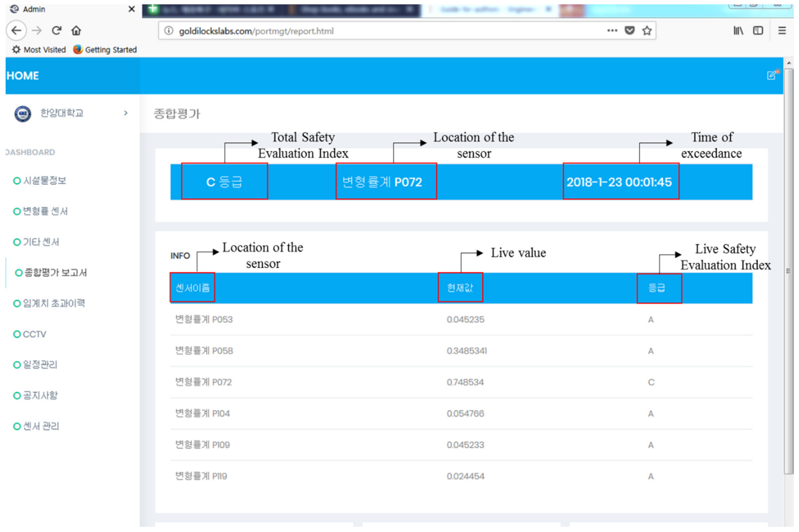The image size is (799, 532).
Task: Click the browser back arrow button
Action: pyautogui.click(x=16, y=31)
